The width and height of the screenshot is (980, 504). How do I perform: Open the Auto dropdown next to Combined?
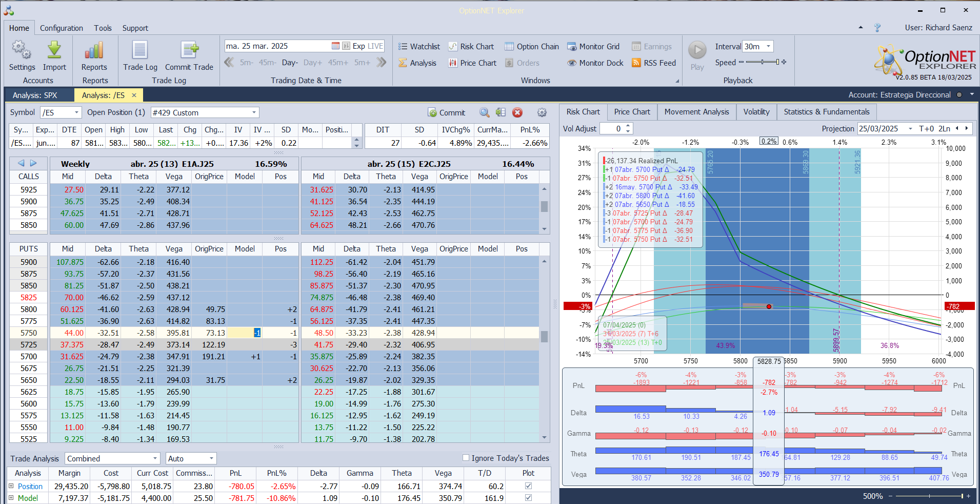(211, 458)
